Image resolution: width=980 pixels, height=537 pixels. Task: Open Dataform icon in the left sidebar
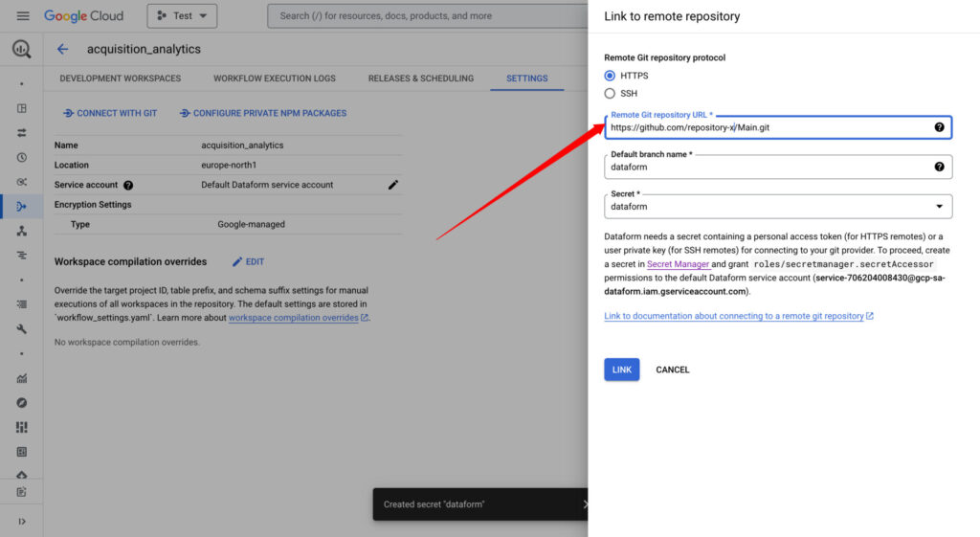(21, 206)
